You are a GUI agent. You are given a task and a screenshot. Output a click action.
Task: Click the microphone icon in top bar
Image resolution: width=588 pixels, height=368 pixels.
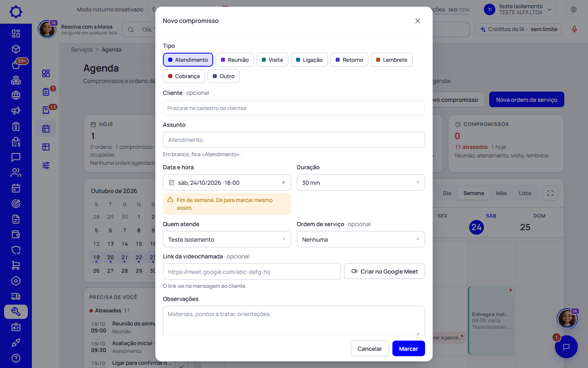click(574, 29)
